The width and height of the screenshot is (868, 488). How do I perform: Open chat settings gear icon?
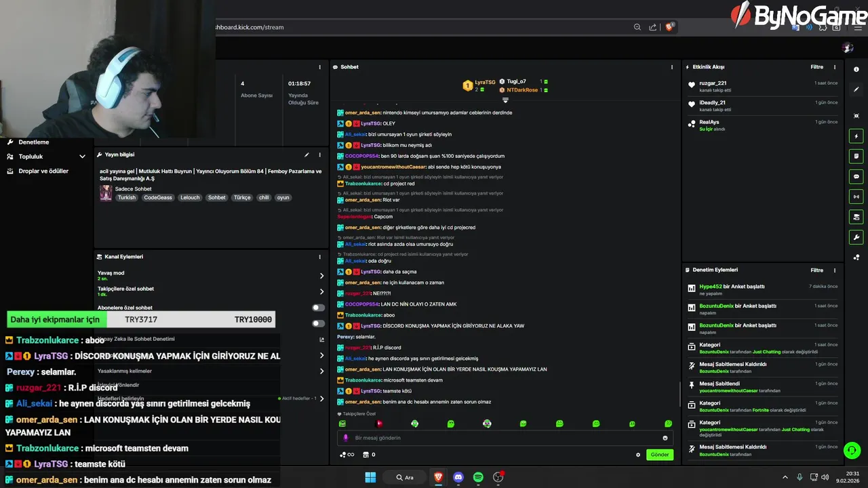coord(638,455)
